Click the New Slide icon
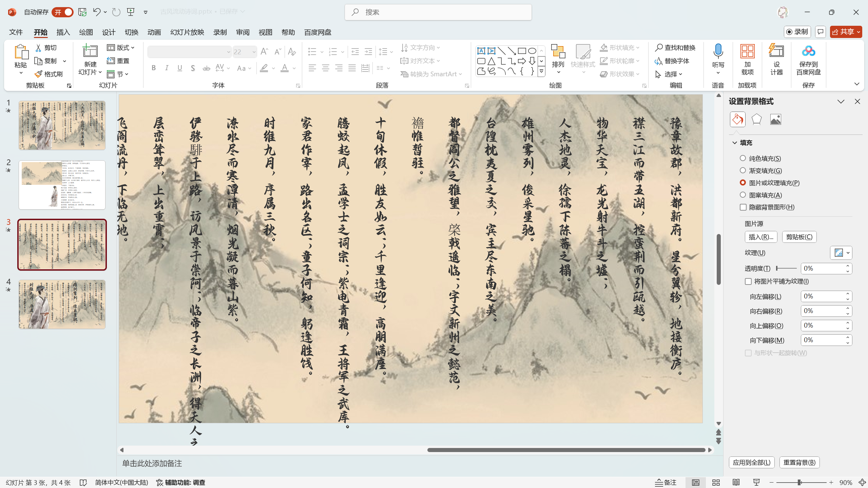Image resolution: width=868 pixels, height=488 pixels. [x=90, y=51]
